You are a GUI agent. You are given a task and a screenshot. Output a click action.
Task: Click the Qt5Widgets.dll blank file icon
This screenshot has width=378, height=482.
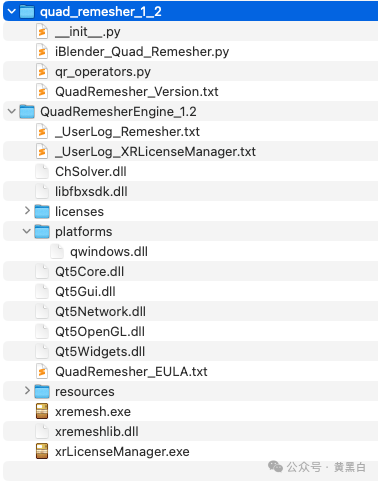[42, 352]
